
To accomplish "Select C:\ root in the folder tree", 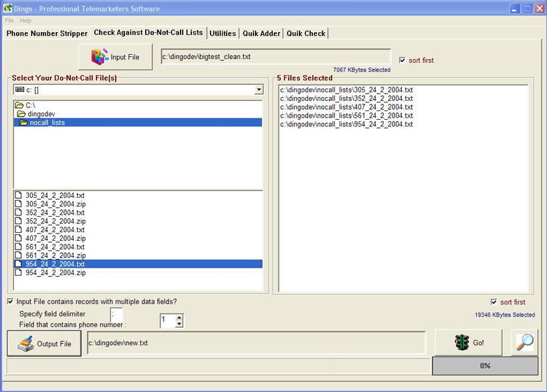I will 30,105.
